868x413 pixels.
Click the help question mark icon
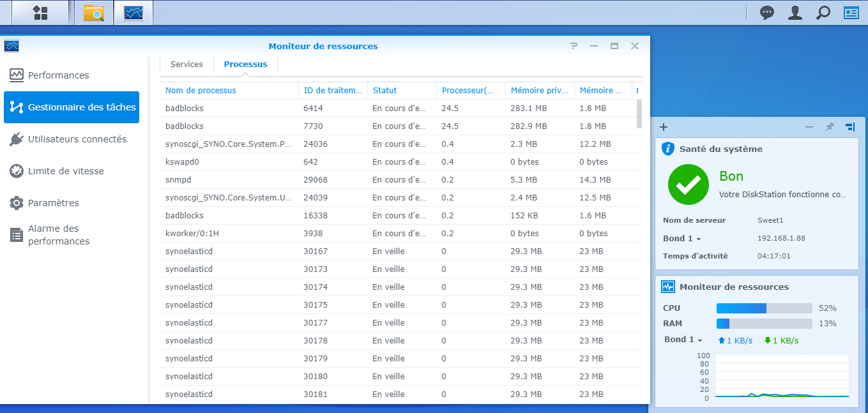[574, 46]
